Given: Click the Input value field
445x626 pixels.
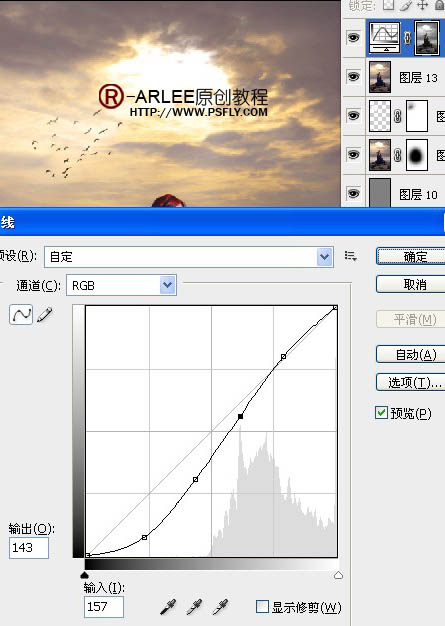Looking at the screenshot, I should click(x=103, y=607).
